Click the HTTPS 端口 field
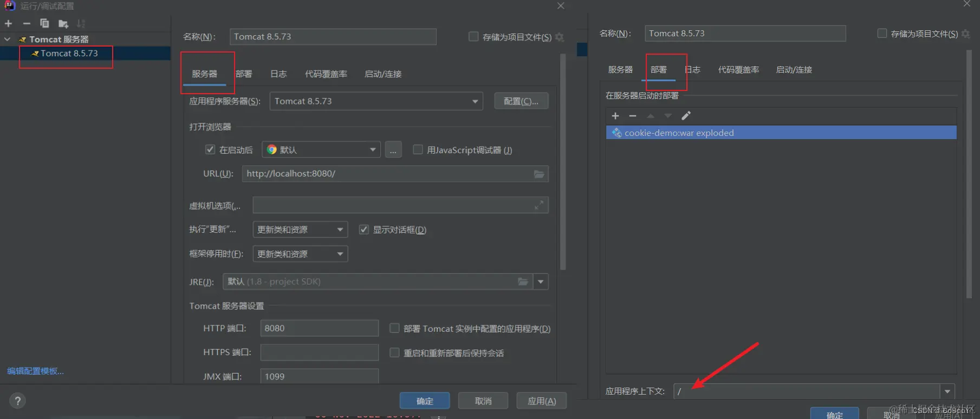The height and width of the screenshot is (419, 980). pos(319,352)
